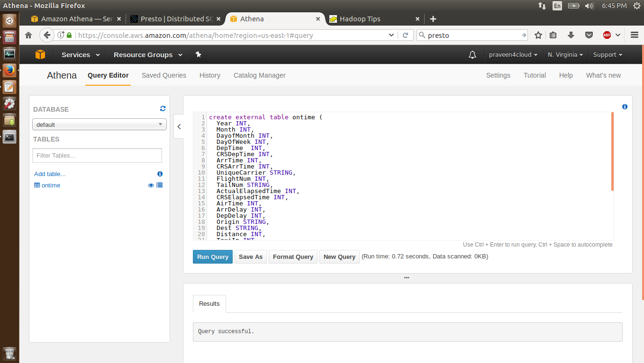644x363 pixels.
Task: Close the Hadoop Tips browser tab
Action: (x=417, y=19)
